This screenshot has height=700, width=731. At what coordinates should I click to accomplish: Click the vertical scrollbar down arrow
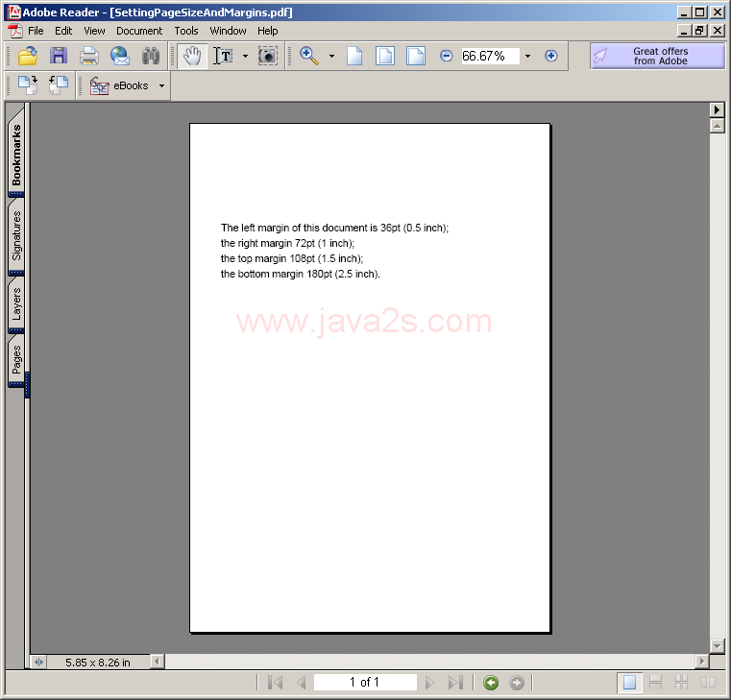[717, 646]
